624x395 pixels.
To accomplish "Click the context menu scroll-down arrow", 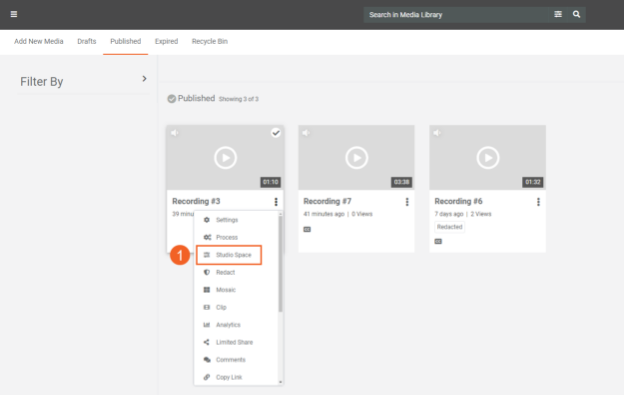I will click(281, 382).
